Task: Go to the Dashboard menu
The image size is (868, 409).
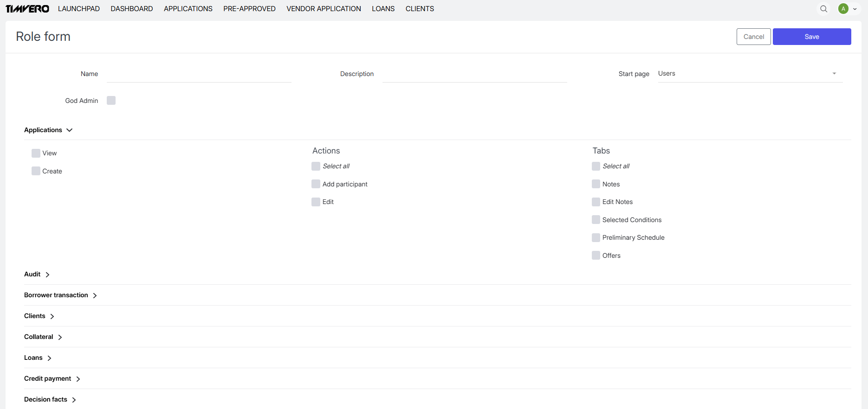Action: [132, 9]
